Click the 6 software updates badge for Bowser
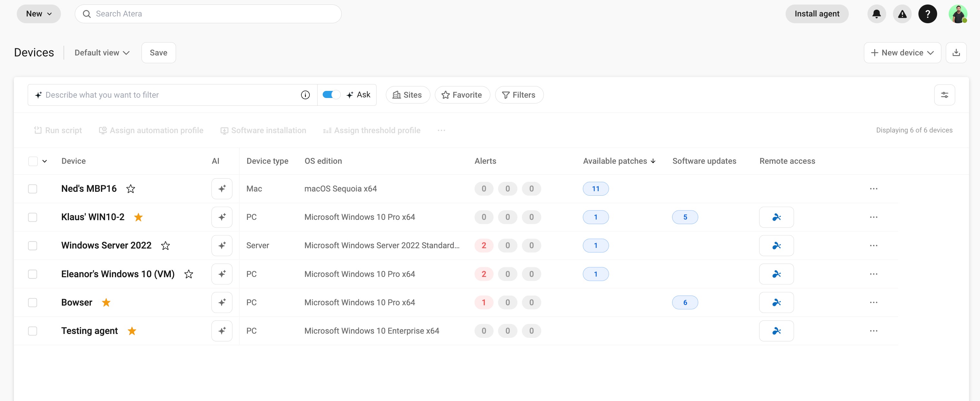The height and width of the screenshot is (401, 980). tap(685, 302)
